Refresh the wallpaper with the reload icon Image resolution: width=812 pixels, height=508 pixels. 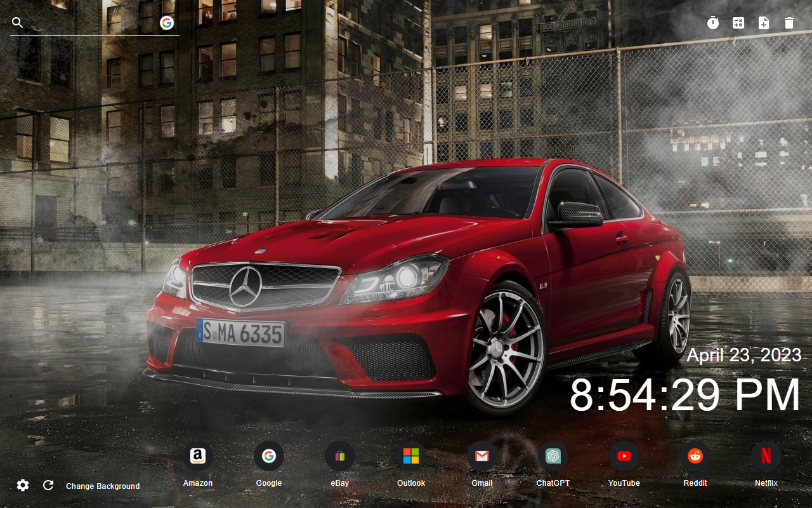tap(48, 485)
